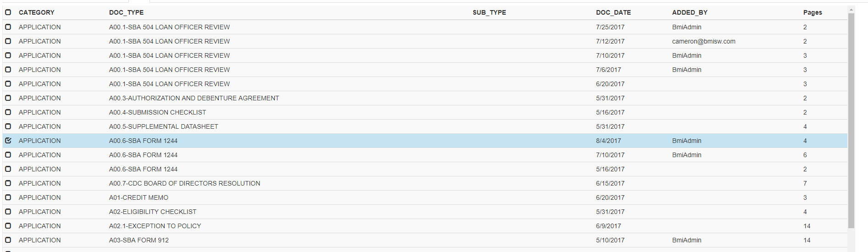Sort by CATEGORY column header
The width and height of the screenshot is (868, 252).
point(37,12)
